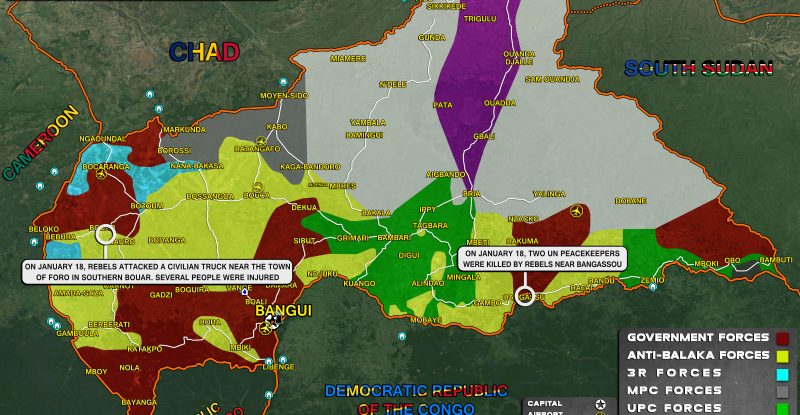Click the CHAD country label
The image size is (800, 415).
(x=204, y=52)
